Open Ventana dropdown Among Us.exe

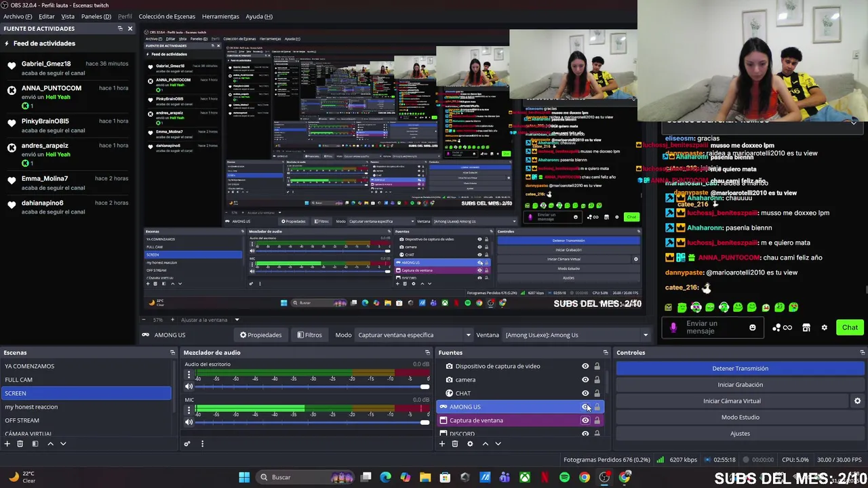click(576, 335)
